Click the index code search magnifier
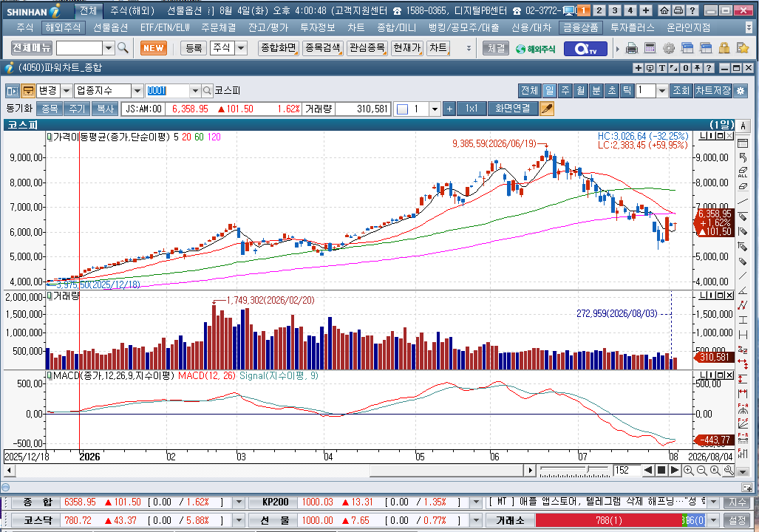The width and height of the screenshot is (759, 532). tap(207, 91)
